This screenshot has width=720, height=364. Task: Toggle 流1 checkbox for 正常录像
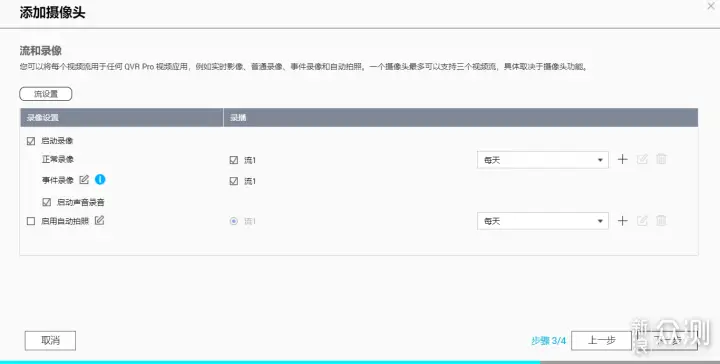(x=234, y=160)
